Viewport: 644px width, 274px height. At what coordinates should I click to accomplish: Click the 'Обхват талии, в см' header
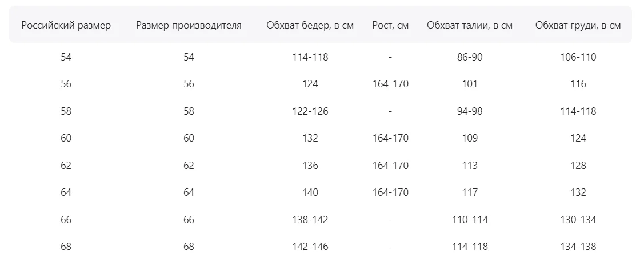point(470,26)
